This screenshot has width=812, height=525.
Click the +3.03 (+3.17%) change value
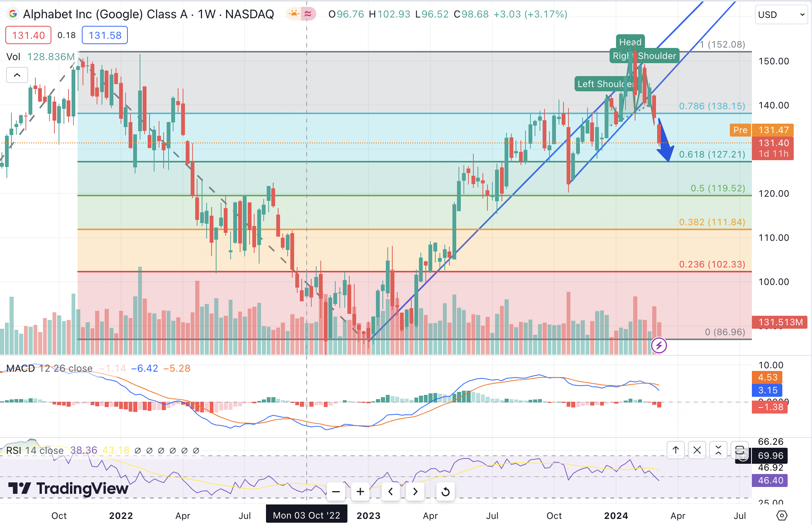pos(530,14)
